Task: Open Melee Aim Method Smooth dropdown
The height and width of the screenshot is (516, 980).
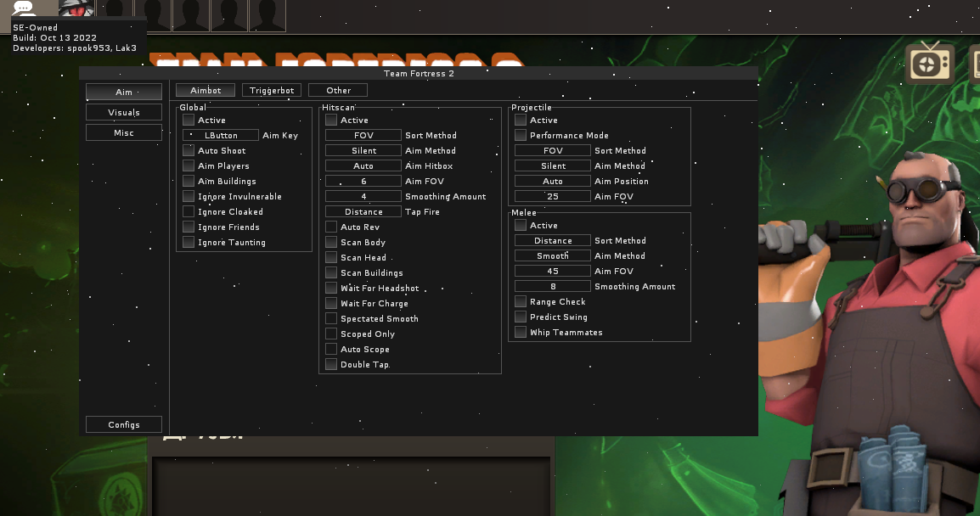Action: pos(553,255)
